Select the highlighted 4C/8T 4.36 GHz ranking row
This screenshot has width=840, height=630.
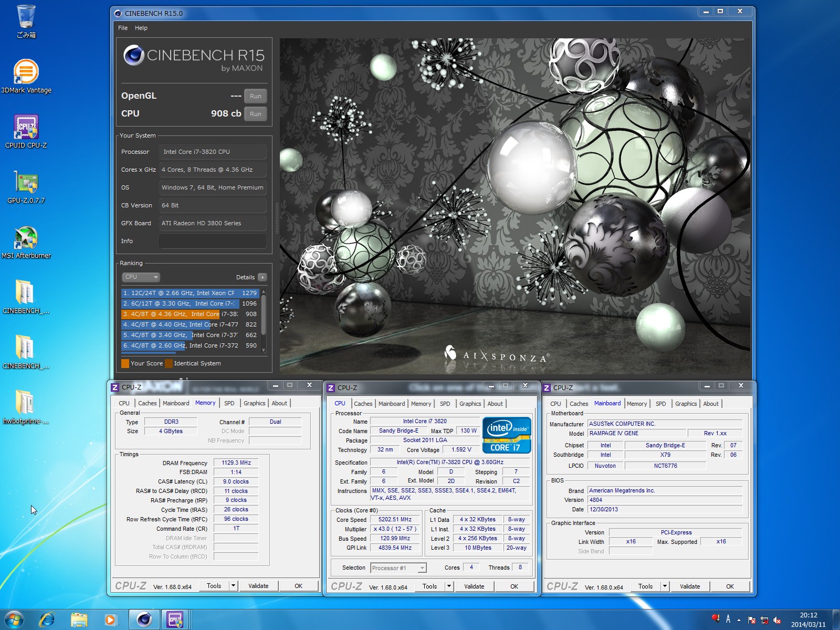pos(190,314)
